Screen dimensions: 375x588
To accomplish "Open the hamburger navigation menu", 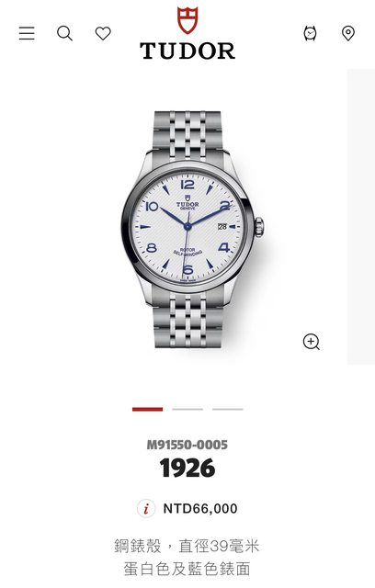I will click(27, 33).
